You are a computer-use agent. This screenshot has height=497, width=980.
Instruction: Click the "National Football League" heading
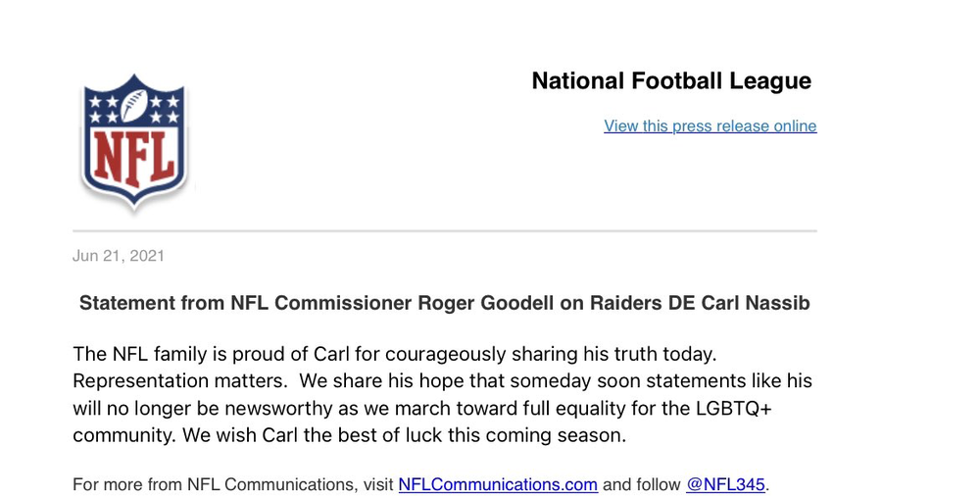671,81
